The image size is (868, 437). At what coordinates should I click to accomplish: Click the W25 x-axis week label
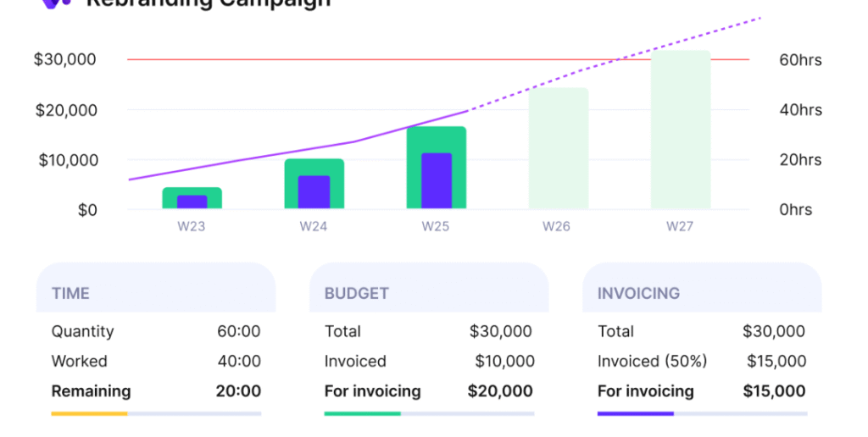pos(436,226)
